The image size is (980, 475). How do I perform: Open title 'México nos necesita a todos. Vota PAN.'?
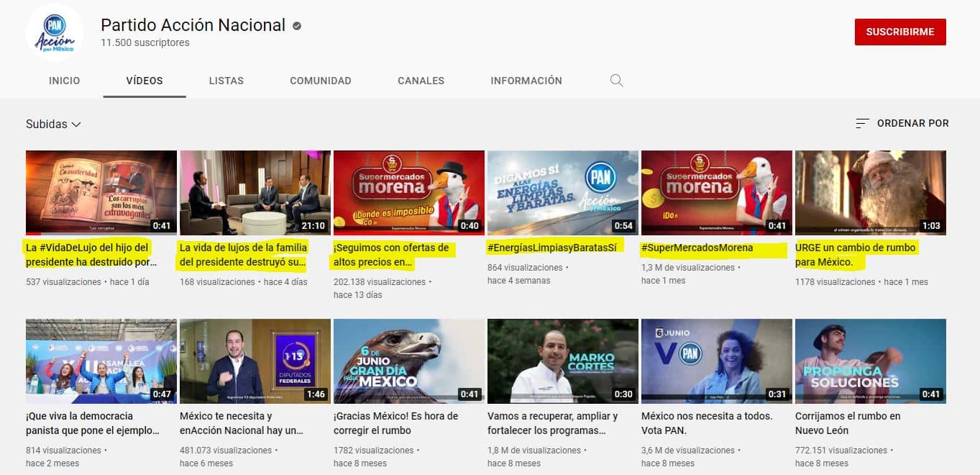707,423
